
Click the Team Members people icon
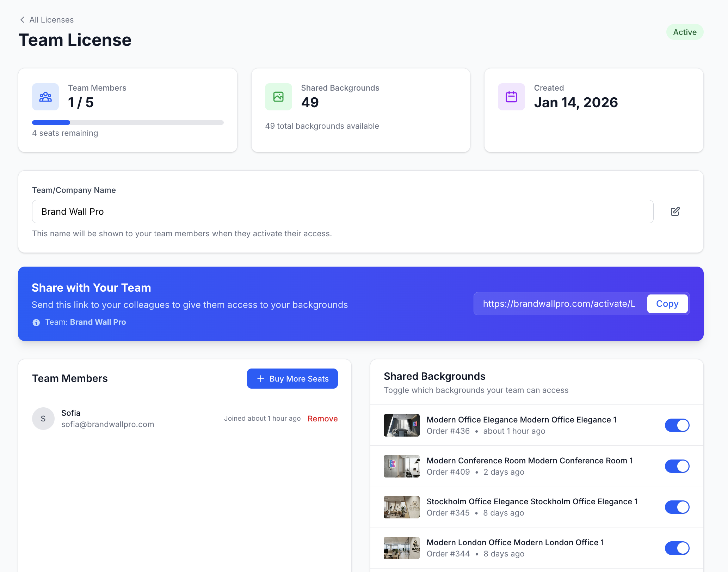pyautogui.click(x=45, y=97)
